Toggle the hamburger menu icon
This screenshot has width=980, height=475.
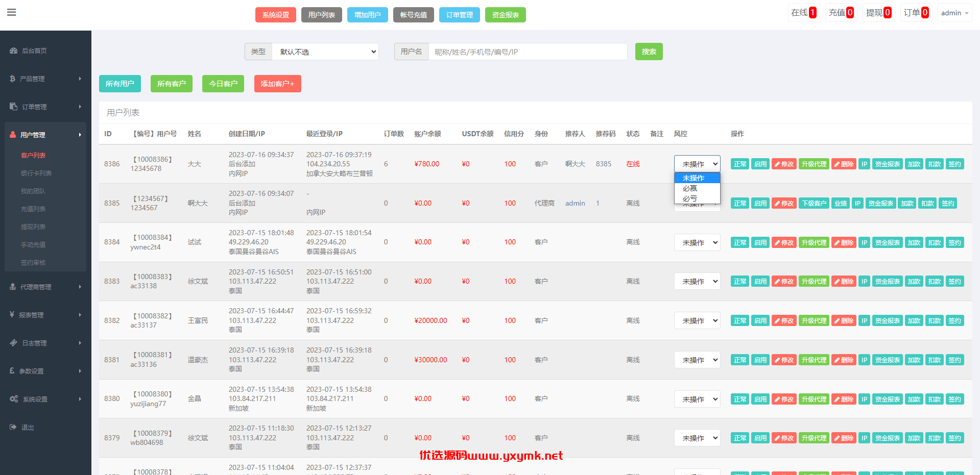11,12
